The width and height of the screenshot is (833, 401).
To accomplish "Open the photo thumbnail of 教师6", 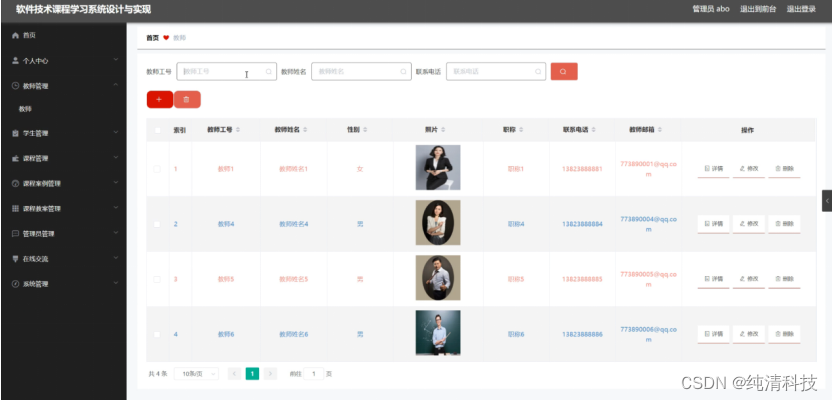I will point(438,333).
